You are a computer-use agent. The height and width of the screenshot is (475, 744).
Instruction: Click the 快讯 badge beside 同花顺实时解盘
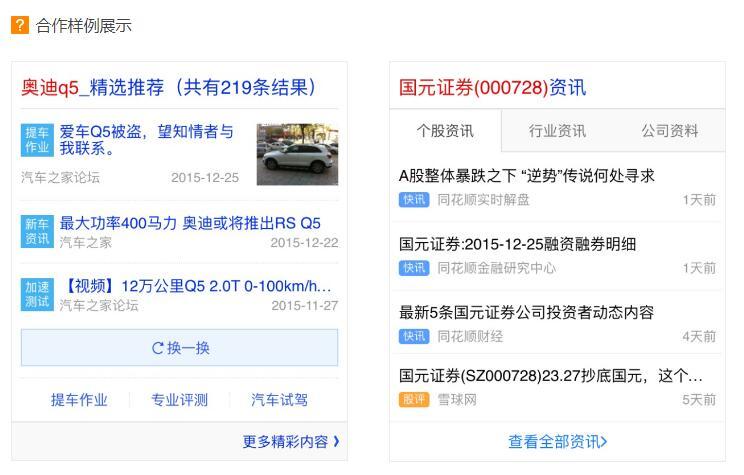(x=414, y=200)
